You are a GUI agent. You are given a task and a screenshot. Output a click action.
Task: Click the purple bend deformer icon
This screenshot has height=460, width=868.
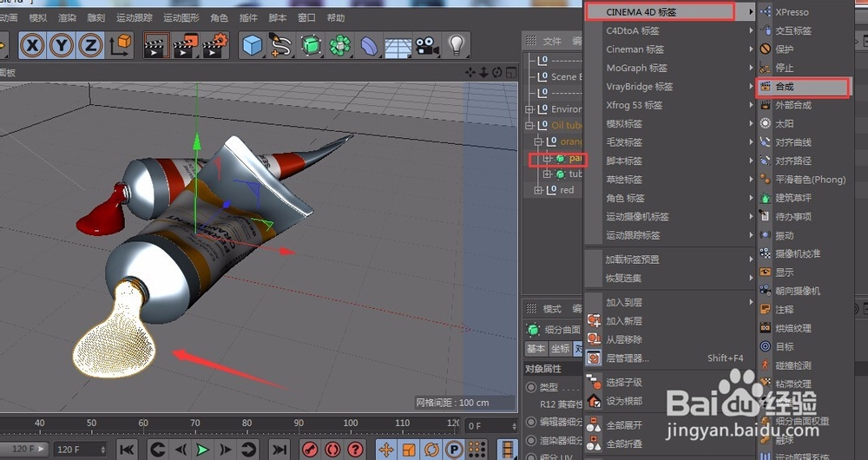pos(369,45)
